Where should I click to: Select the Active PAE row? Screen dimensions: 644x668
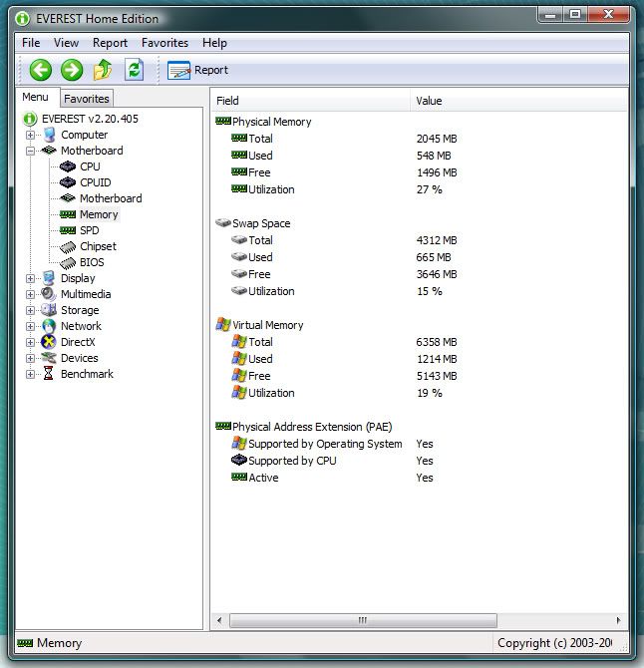(419, 478)
